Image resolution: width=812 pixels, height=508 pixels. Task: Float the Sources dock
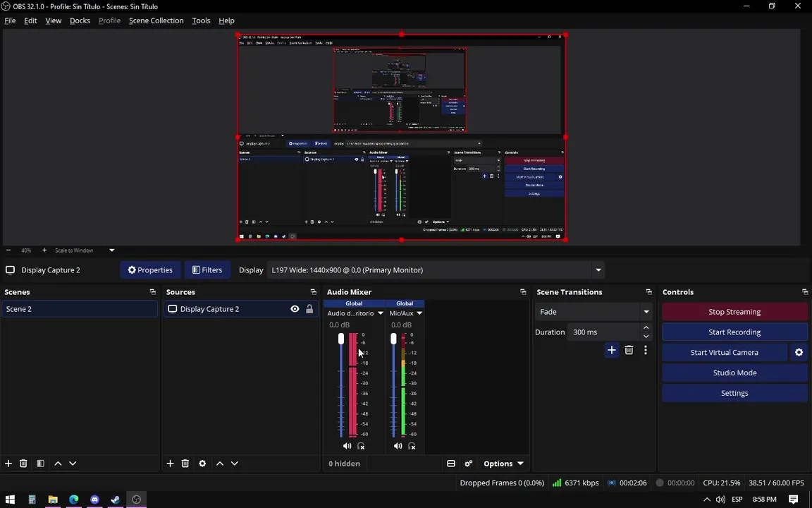(x=313, y=292)
